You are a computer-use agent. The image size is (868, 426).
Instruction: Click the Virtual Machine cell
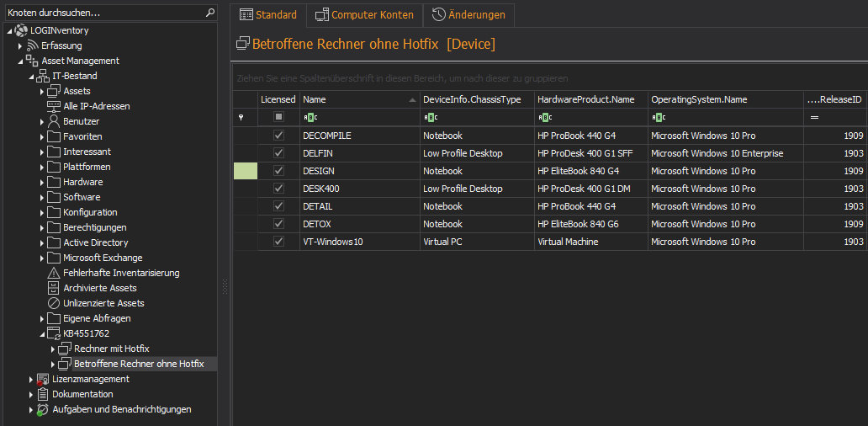point(591,242)
